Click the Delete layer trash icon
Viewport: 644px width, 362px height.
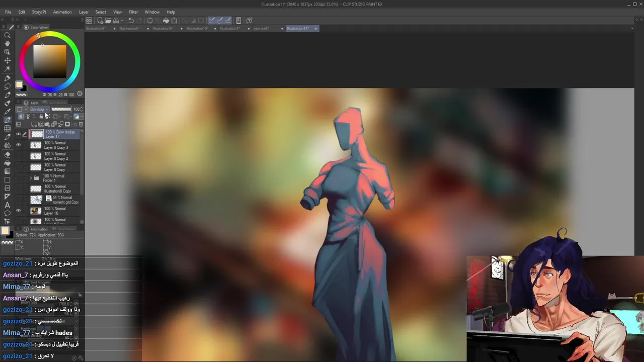point(80,124)
